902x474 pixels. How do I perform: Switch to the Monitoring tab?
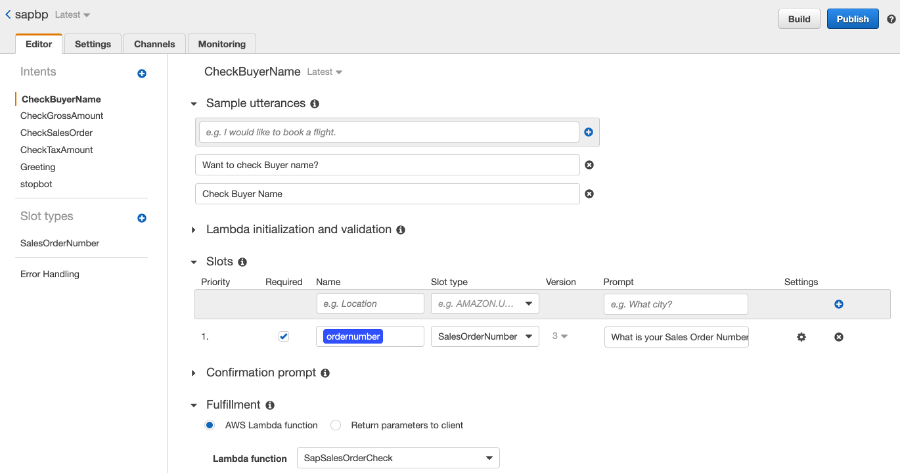(x=221, y=44)
